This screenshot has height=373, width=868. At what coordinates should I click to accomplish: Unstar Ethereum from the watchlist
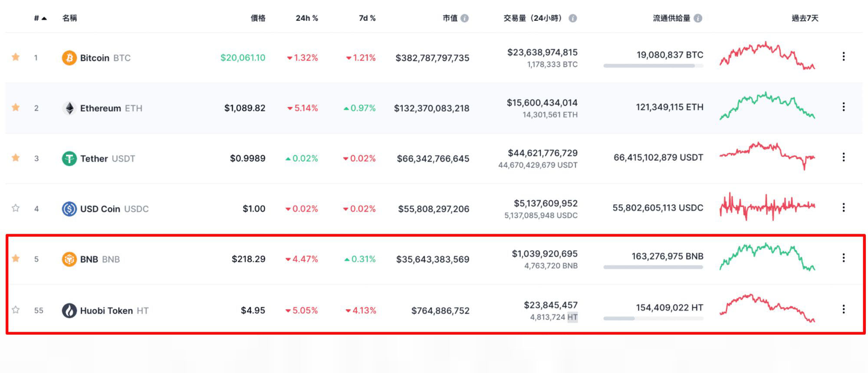16,107
